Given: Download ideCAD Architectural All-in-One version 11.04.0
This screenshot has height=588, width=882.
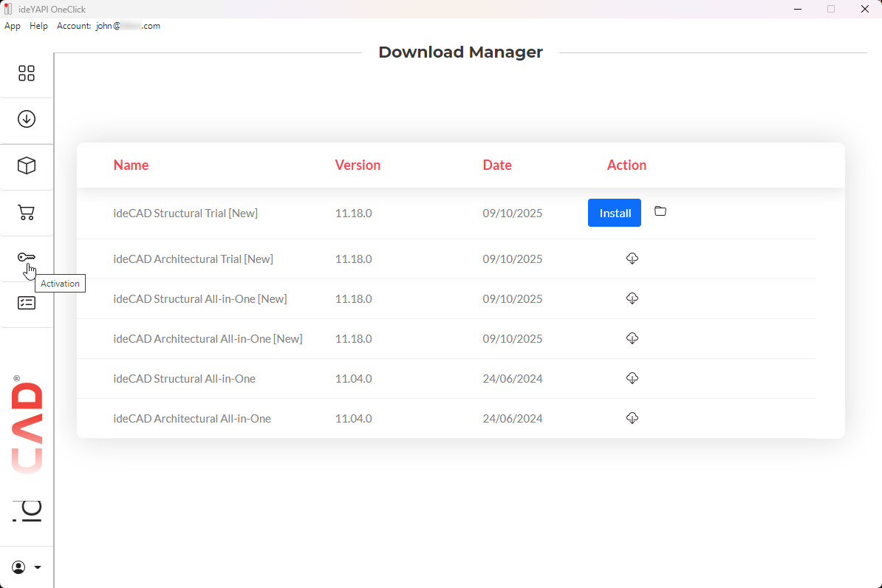Looking at the screenshot, I should tap(632, 418).
